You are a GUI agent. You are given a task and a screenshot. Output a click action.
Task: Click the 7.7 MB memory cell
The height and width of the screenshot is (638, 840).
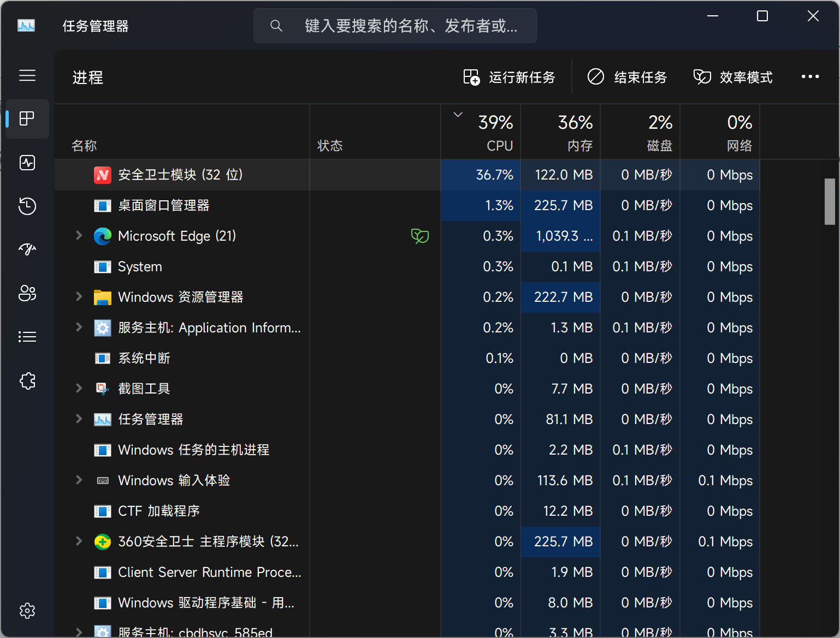click(560, 389)
